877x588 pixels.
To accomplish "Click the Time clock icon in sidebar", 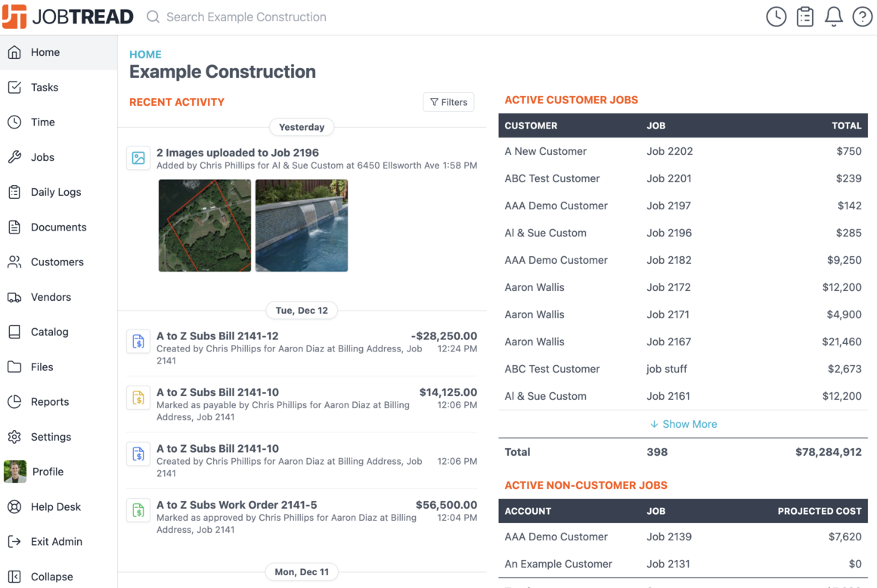I will tap(14, 122).
